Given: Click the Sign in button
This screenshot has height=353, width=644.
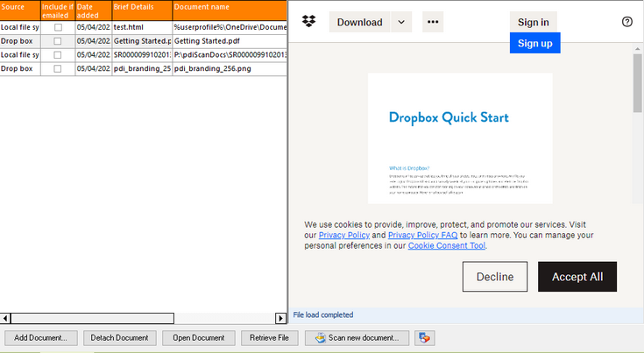Looking at the screenshot, I should coord(533,22).
